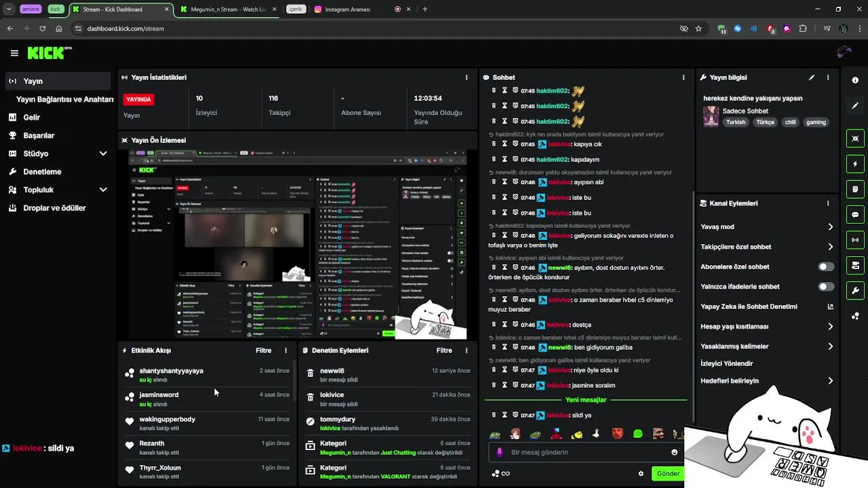Image resolution: width=868 pixels, height=488 pixels.
Task: Open Yayın Bağlantısı ve Anahtarı page
Action: (x=64, y=99)
